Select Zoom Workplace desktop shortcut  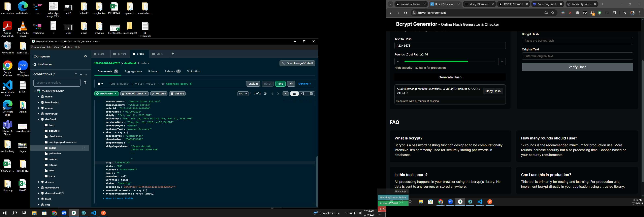click(x=23, y=69)
